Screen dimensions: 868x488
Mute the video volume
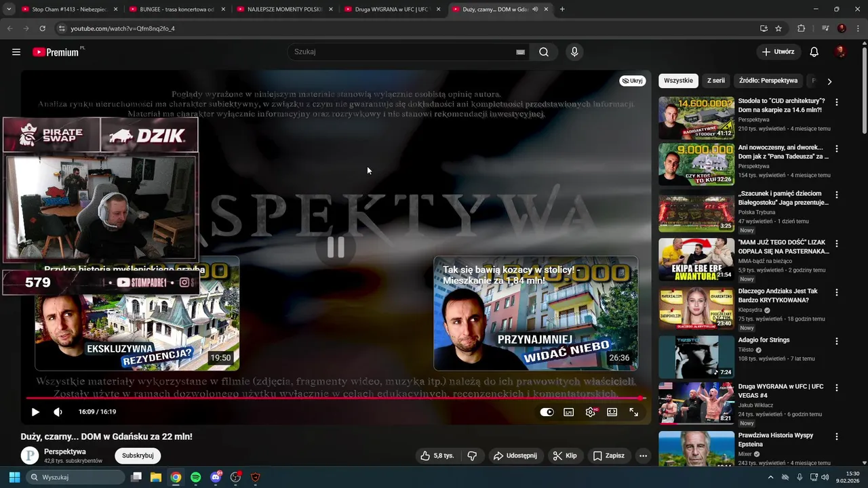coord(58,412)
